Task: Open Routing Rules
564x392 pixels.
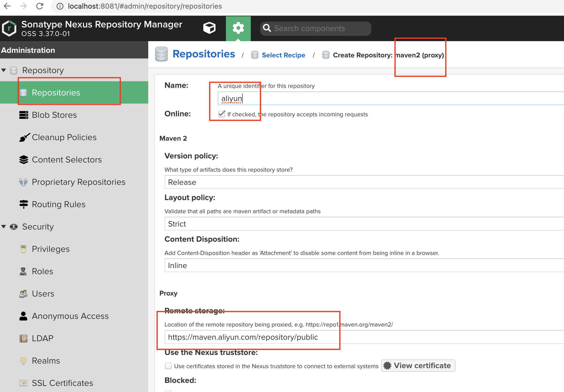Action: point(59,204)
